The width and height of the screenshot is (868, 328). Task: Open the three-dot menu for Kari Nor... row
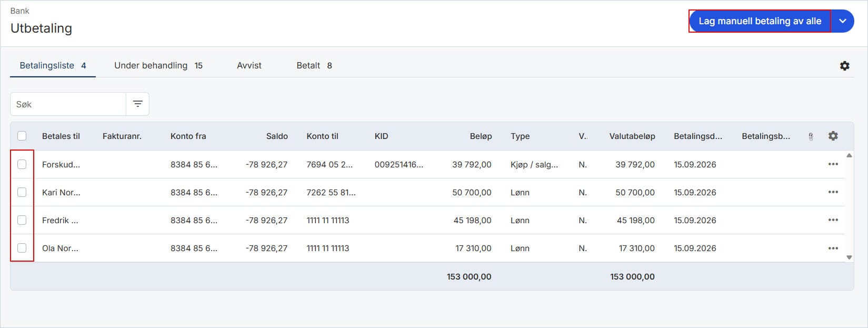click(x=833, y=192)
